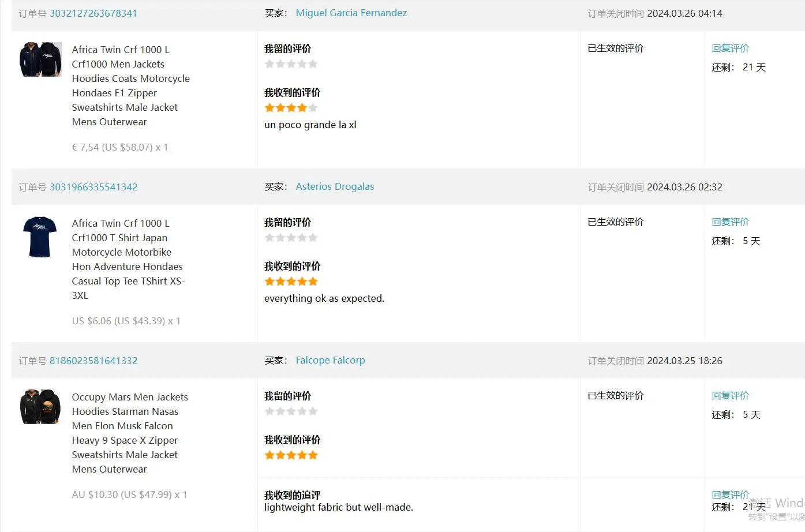Click the empty star rating left for Occupy Mars order

coord(291,411)
